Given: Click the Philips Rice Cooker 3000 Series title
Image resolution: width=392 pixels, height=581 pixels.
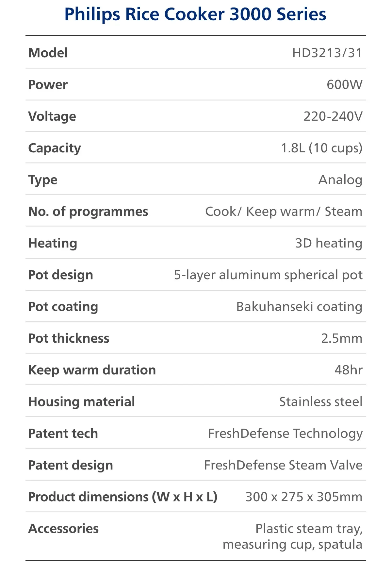Looking at the screenshot, I should [195, 14].
